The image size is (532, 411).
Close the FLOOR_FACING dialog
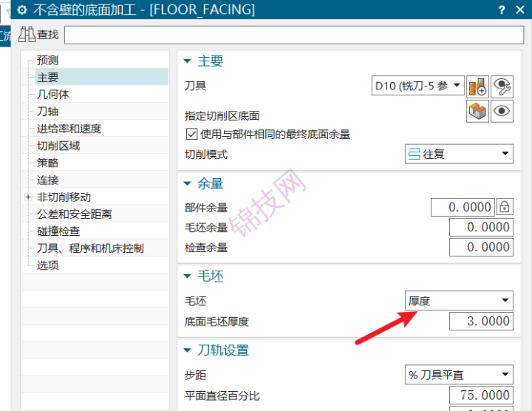(520, 10)
